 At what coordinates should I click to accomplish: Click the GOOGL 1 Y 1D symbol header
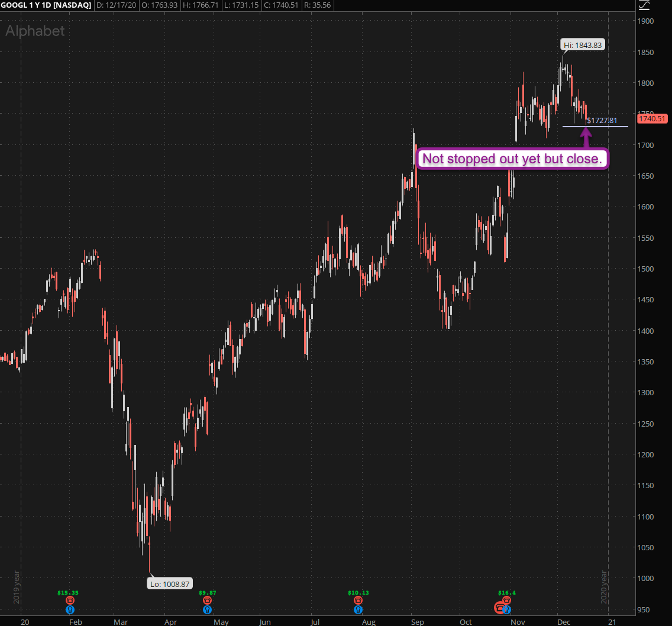(x=47, y=5)
